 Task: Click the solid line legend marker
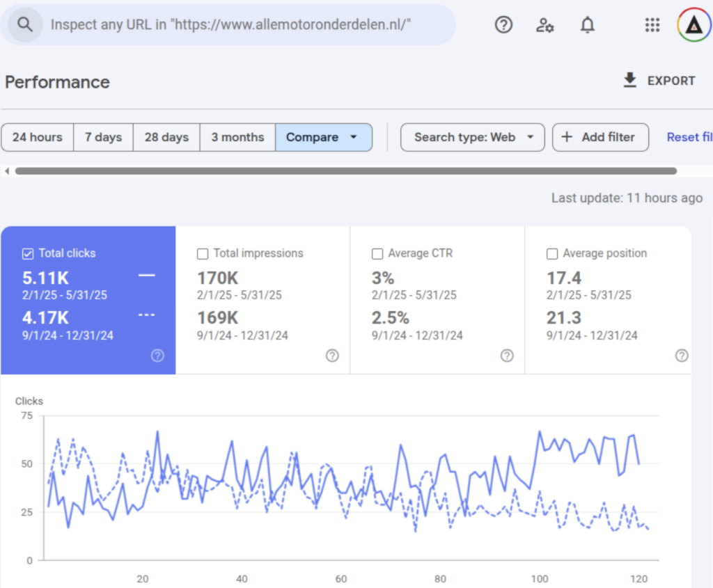point(146,276)
